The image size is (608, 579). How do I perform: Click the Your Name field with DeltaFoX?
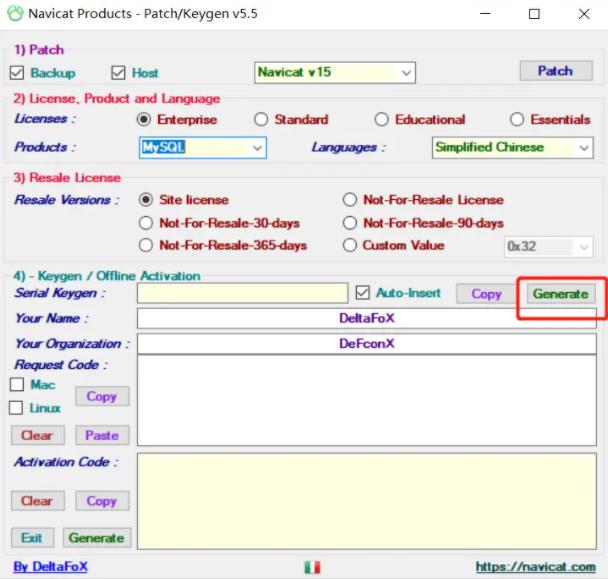tap(367, 318)
